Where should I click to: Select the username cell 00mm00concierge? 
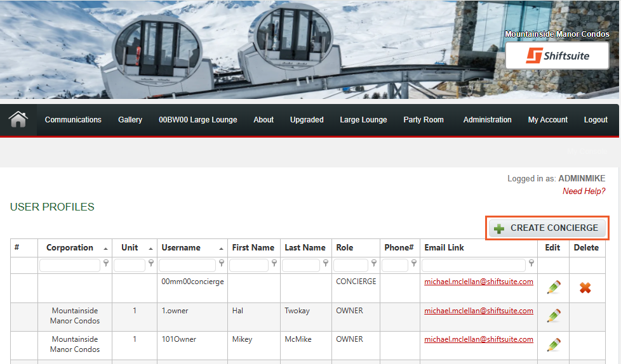point(192,282)
